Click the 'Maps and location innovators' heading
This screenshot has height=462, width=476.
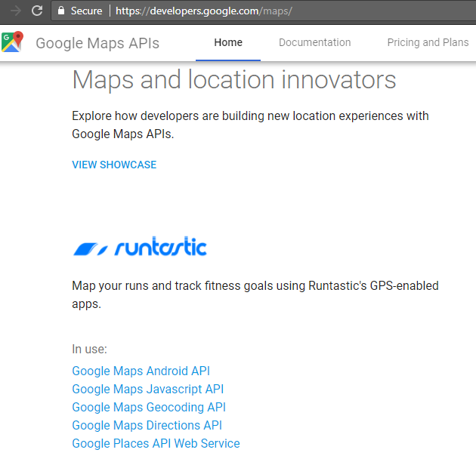[x=234, y=80]
